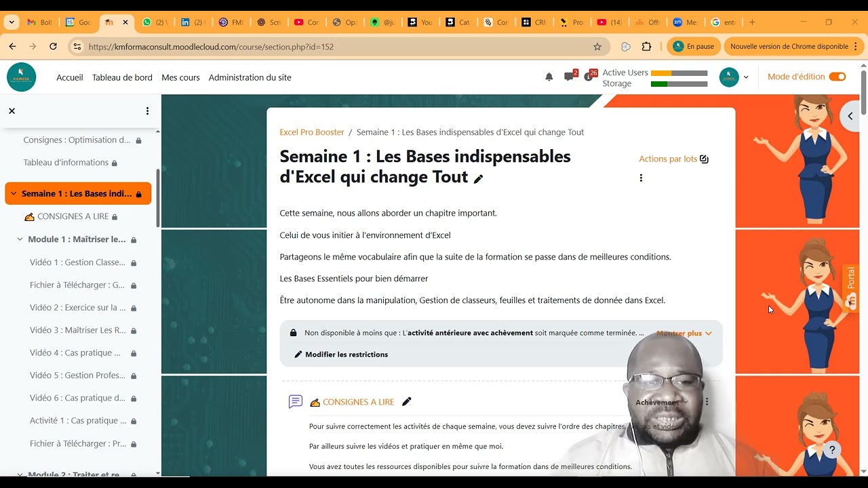Click the En pause profile button

[693, 47]
